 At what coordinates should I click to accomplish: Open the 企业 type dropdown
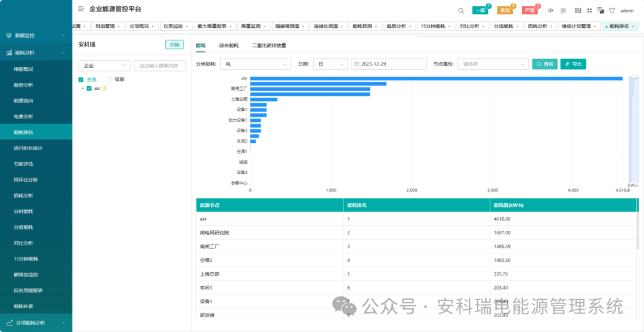105,66
